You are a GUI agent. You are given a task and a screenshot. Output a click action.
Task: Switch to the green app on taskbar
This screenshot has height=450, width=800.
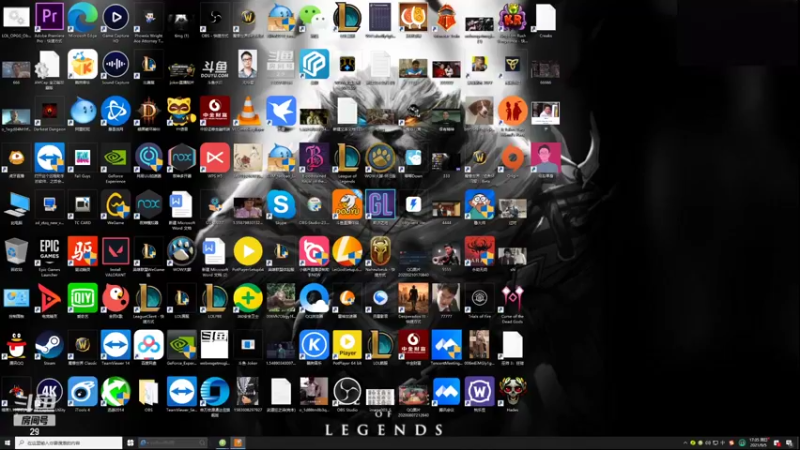222,443
